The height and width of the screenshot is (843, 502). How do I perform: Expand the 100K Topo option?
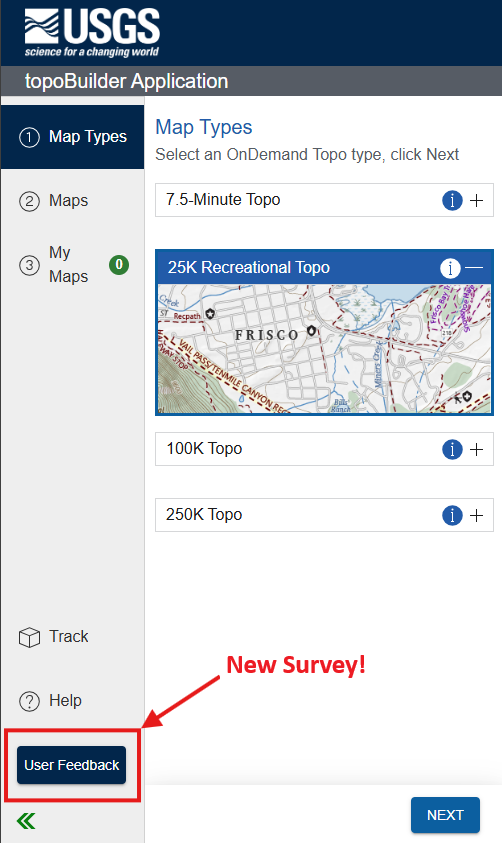click(x=476, y=449)
